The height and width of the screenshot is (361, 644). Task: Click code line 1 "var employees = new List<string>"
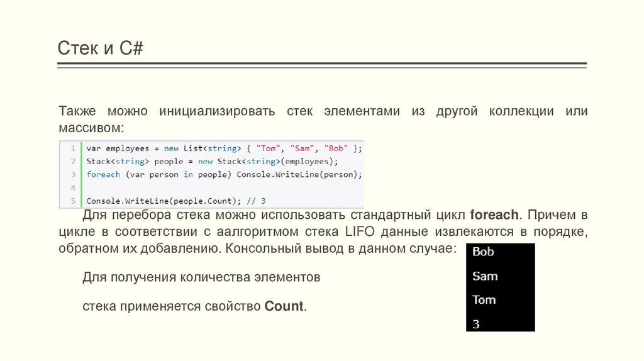[x=225, y=148]
